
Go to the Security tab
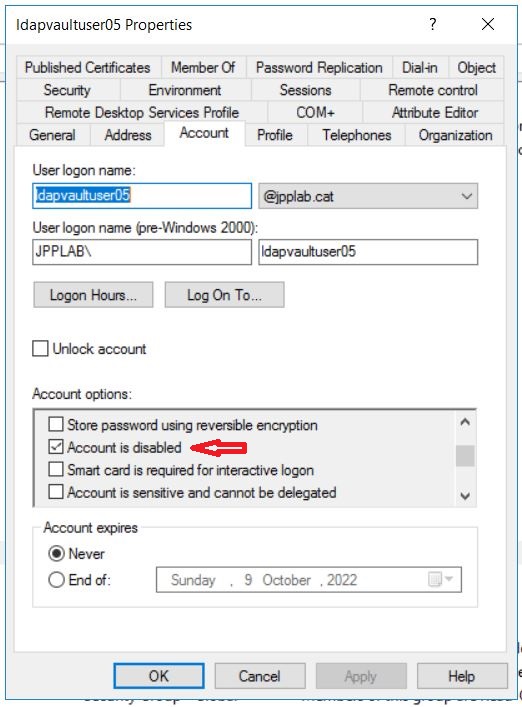[67, 90]
